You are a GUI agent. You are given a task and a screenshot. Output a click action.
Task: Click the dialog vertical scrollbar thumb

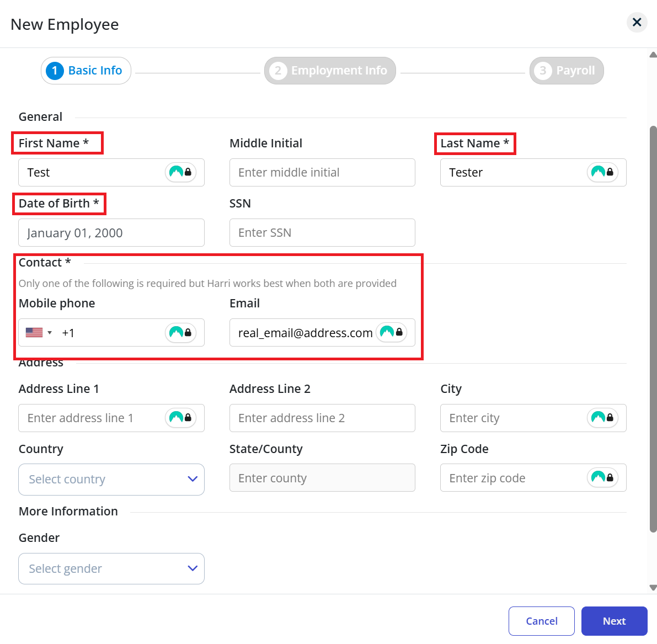tap(653, 329)
